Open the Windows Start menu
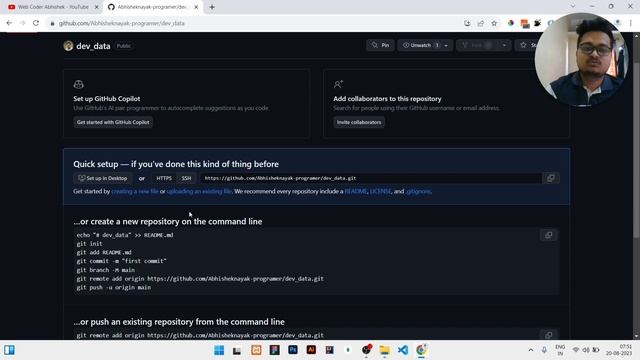Screen dimensions: 640x360 click(219, 350)
